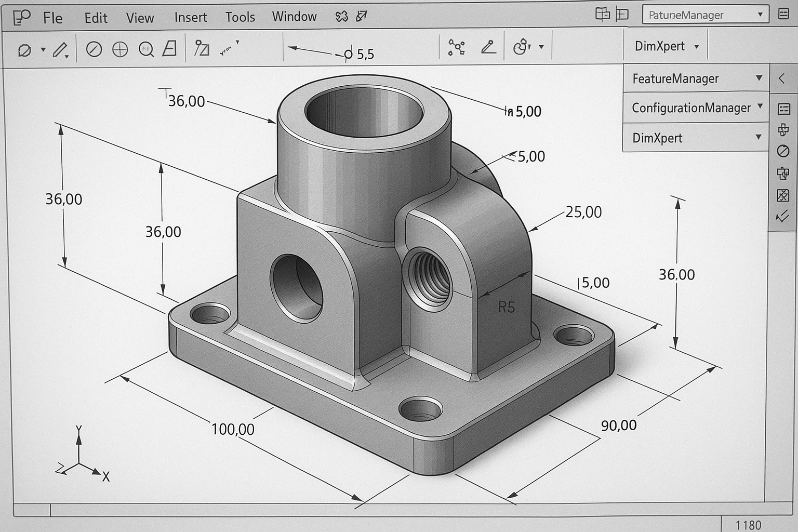798x532 pixels.
Task: Select the sketch pencil tool
Action: (x=59, y=49)
